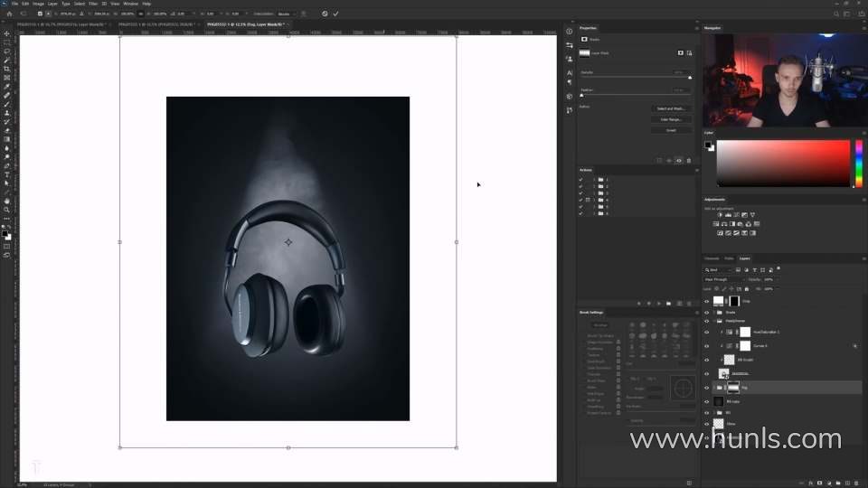Open the Filter menu
This screenshot has height=488, width=868.
point(93,4)
